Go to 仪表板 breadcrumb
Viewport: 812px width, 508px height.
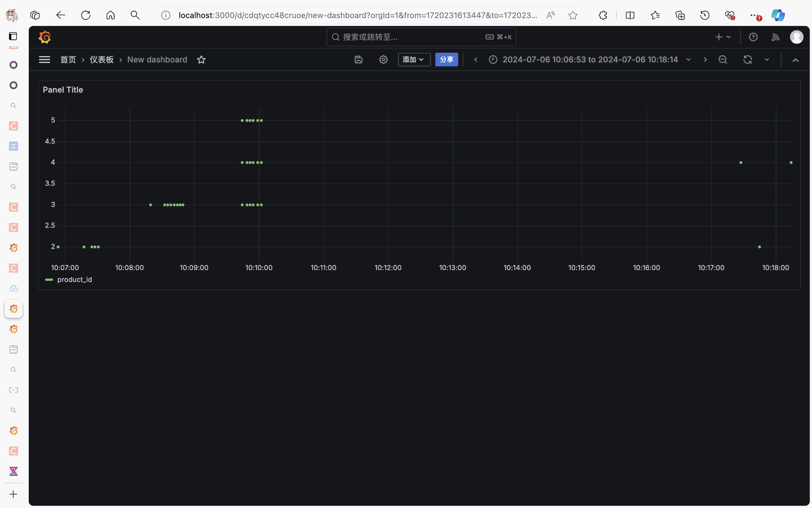tap(101, 60)
